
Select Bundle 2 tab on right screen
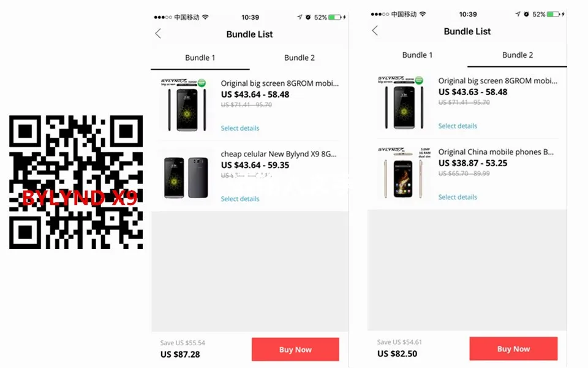518,55
